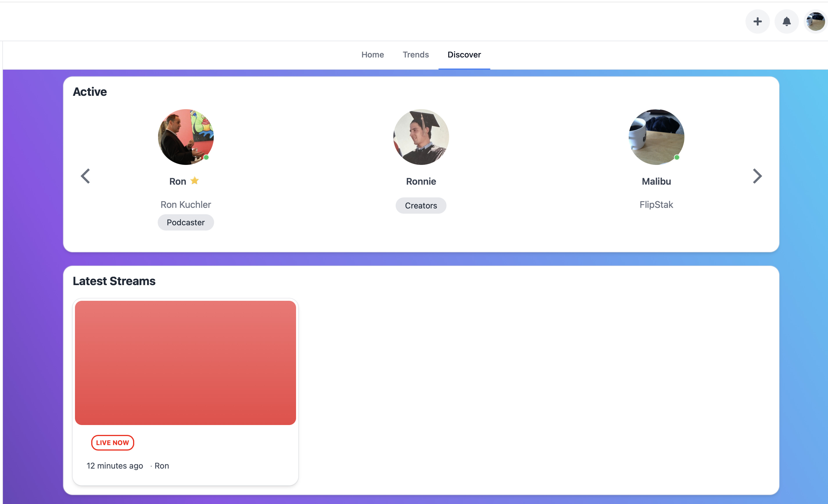
Task: Open Ron's profile picture
Action: point(186,137)
